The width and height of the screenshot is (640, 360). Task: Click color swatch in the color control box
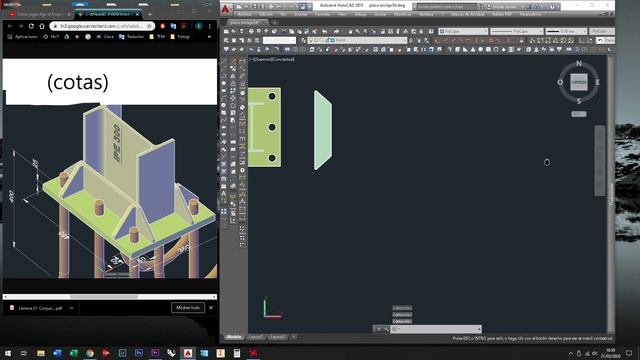(x=442, y=31)
